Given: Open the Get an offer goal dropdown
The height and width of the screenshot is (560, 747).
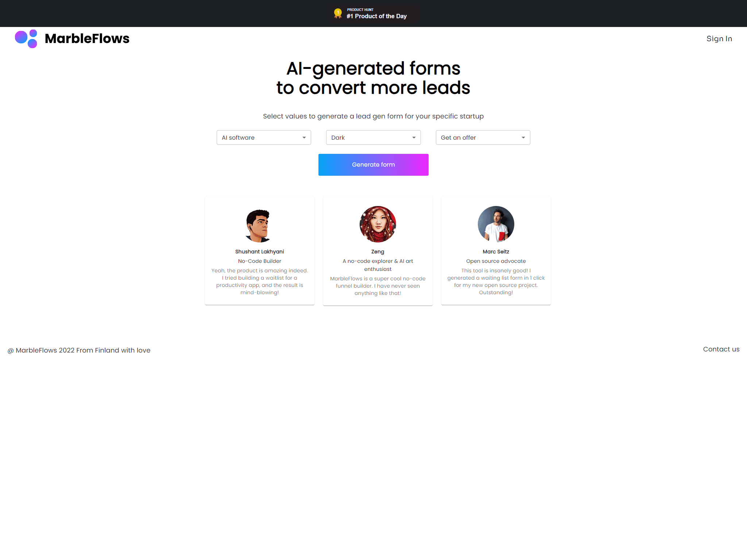Looking at the screenshot, I should click(x=483, y=137).
